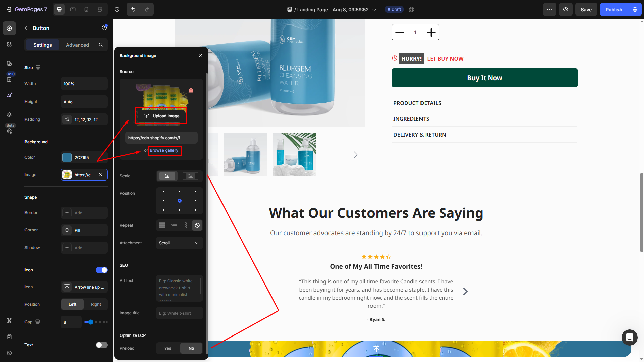The width and height of the screenshot is (644, 362).
Task: Expand the page title dropdown chevron
Action: pos(374,10)
